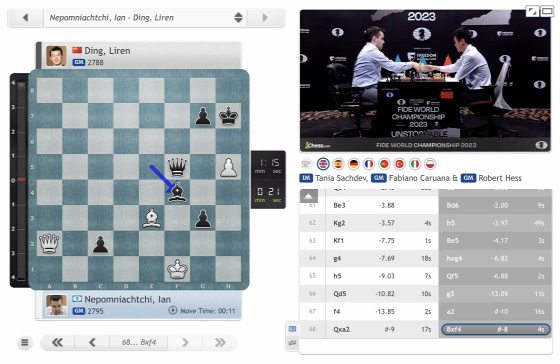Jump to the first move
Image resolution: width=560 pixels, height=364 pixels.
tap(58, 342)
